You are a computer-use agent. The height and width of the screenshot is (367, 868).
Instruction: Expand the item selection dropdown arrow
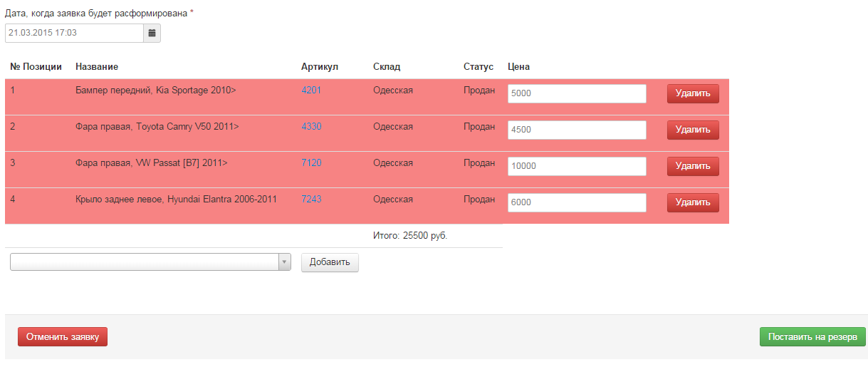(285, 262)
